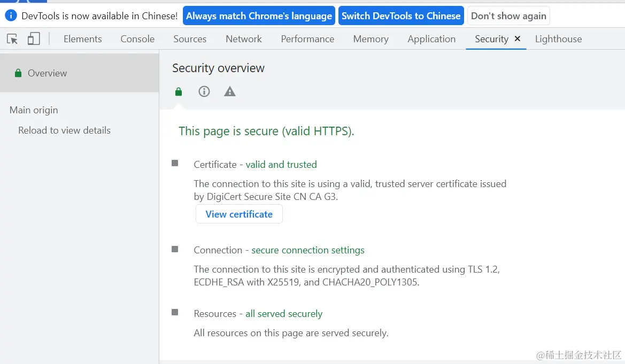625x364 pixels.
Task: Click Switch DevTools to Chinese
Action: [401, 16]
